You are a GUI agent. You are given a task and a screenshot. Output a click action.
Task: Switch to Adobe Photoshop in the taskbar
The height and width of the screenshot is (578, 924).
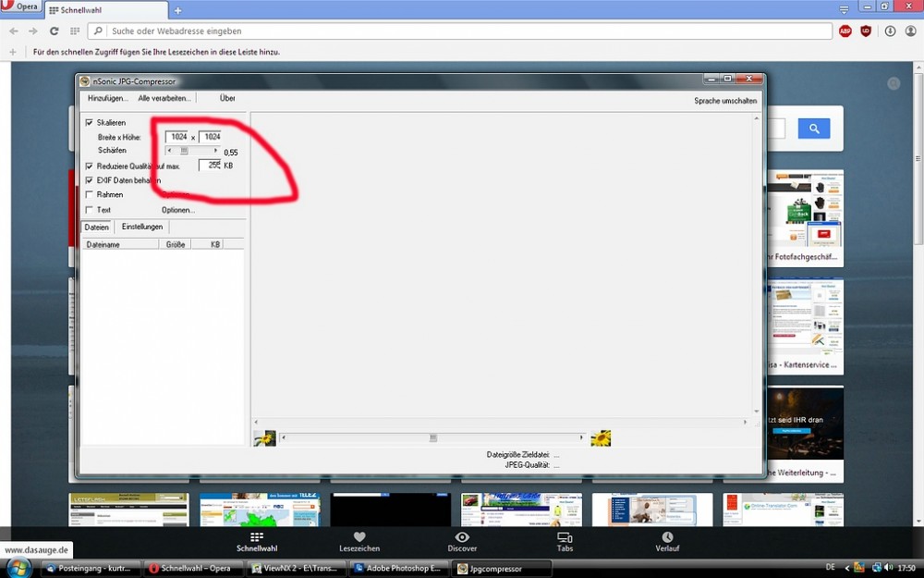[399, 569]
